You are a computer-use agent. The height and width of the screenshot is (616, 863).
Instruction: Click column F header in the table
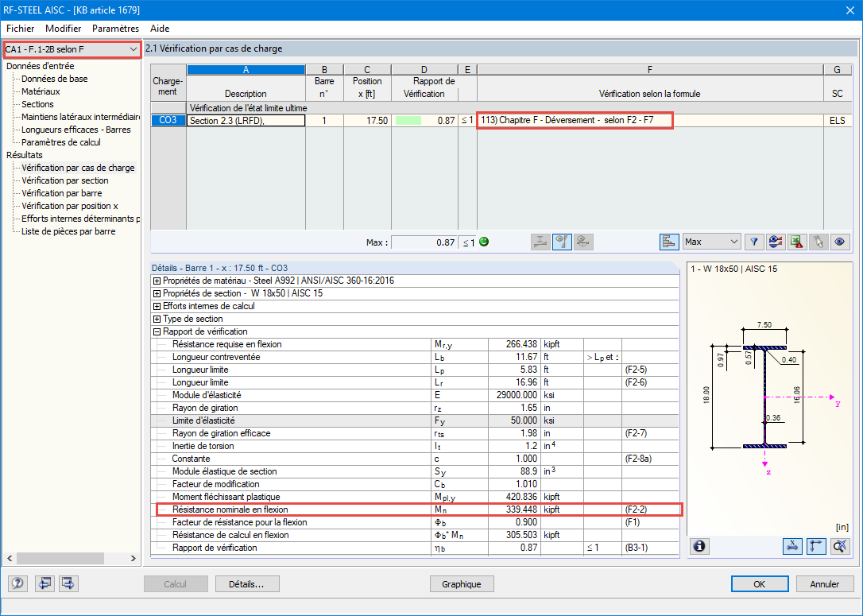click(650, 70)
